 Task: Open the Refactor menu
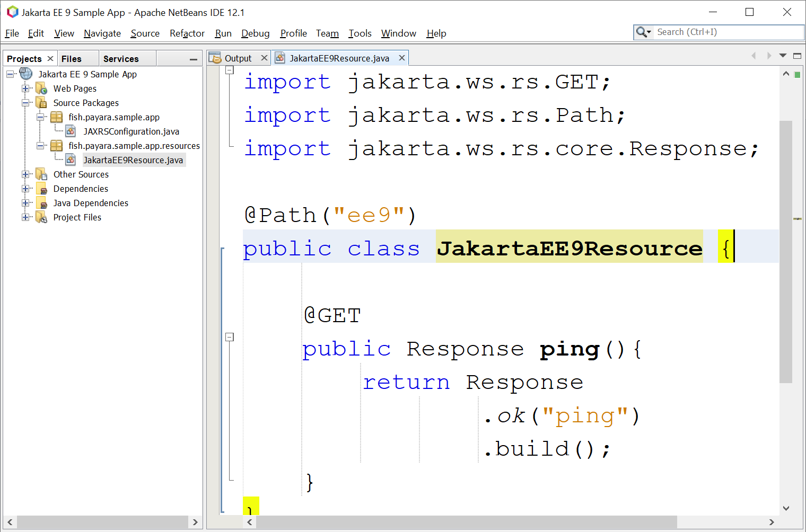click(x=187, y=33)
